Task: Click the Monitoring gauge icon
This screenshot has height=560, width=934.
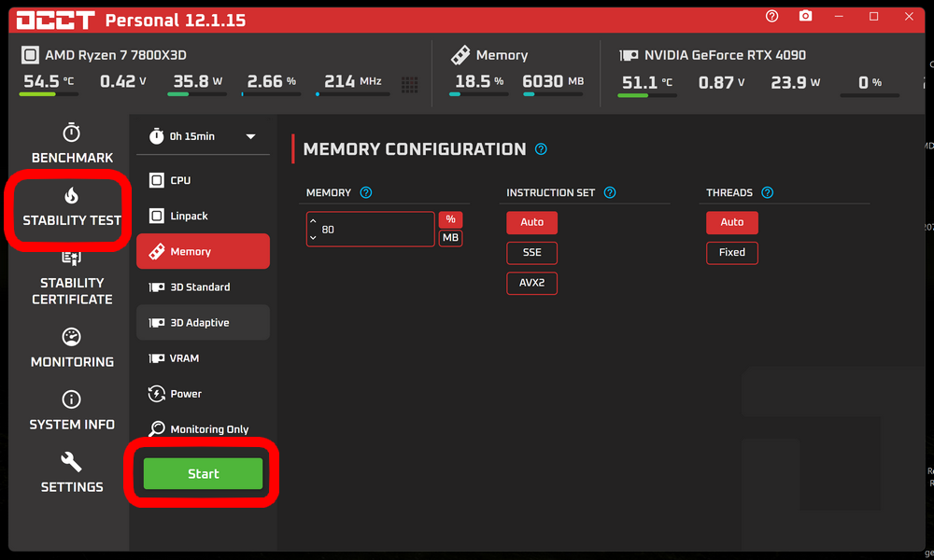Action: [x=72, y=337]
